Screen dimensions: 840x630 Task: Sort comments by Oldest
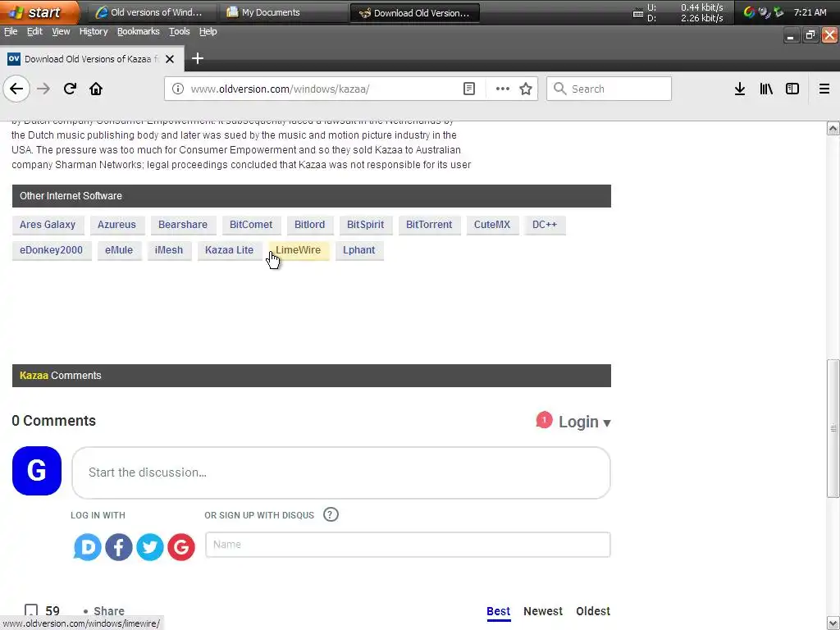(593, 611)
